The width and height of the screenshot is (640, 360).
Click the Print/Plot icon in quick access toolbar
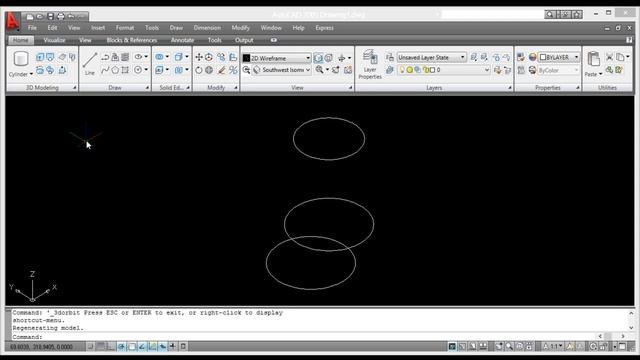61,17
